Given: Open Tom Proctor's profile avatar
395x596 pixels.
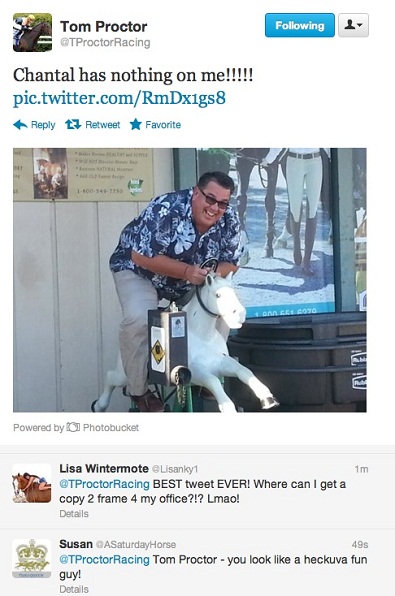Looking at the screenshot, I should coord(32,32).
